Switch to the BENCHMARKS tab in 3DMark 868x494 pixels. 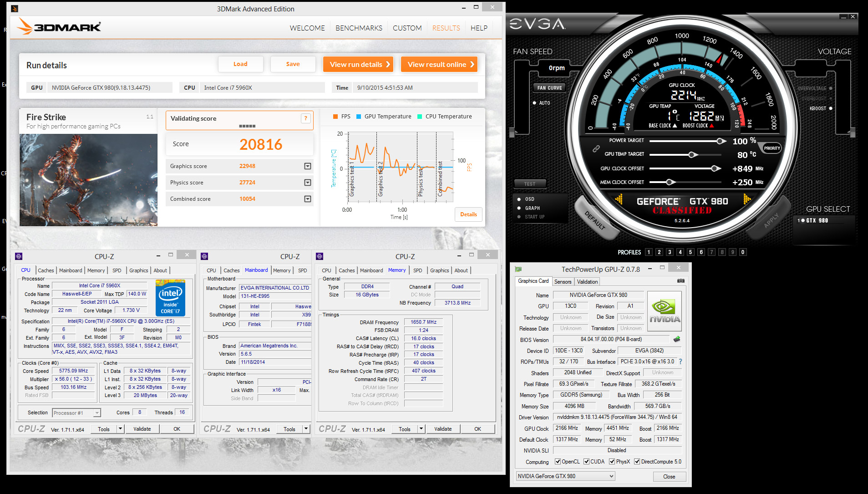pos(359,28)
